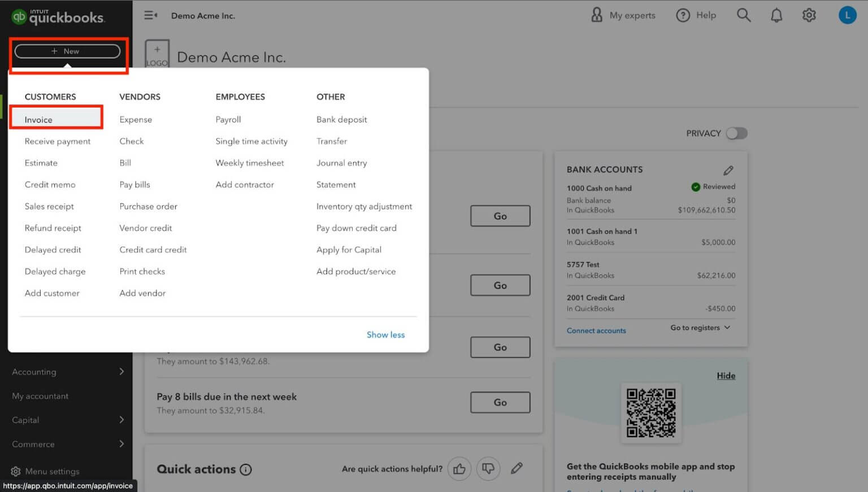Click Show less in the New menu
The width and height of the screenshot is (868, 492).
coord(385,334)
